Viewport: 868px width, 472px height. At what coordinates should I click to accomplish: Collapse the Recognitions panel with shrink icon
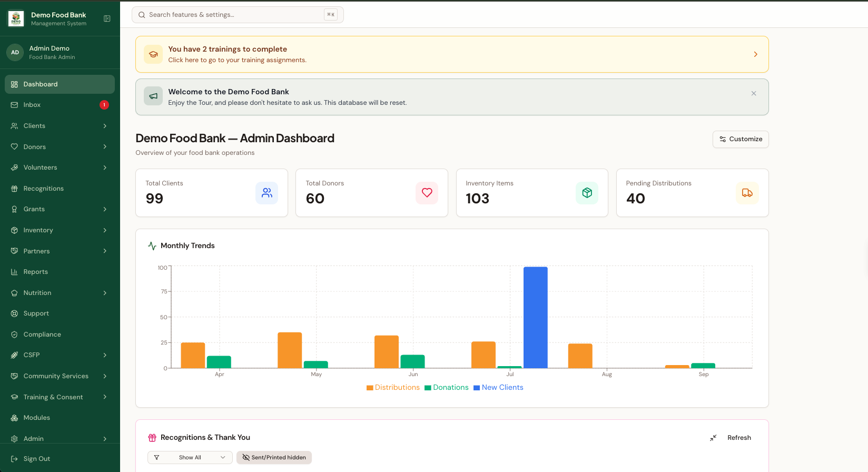pos(713,438)
